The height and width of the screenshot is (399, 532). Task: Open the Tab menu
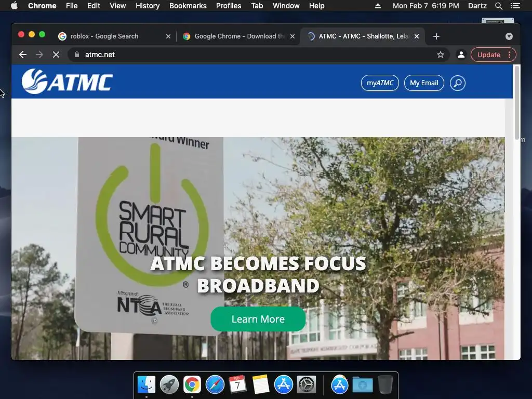(257, 6)
